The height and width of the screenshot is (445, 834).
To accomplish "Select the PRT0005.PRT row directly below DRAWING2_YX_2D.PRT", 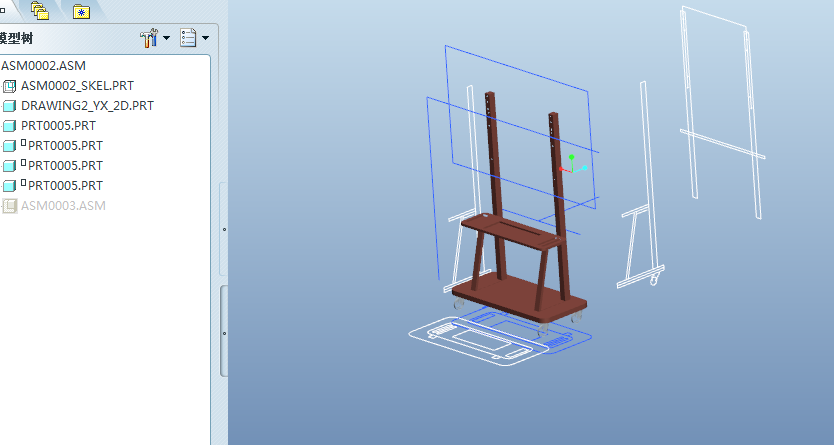I will [x=59, y=126].
